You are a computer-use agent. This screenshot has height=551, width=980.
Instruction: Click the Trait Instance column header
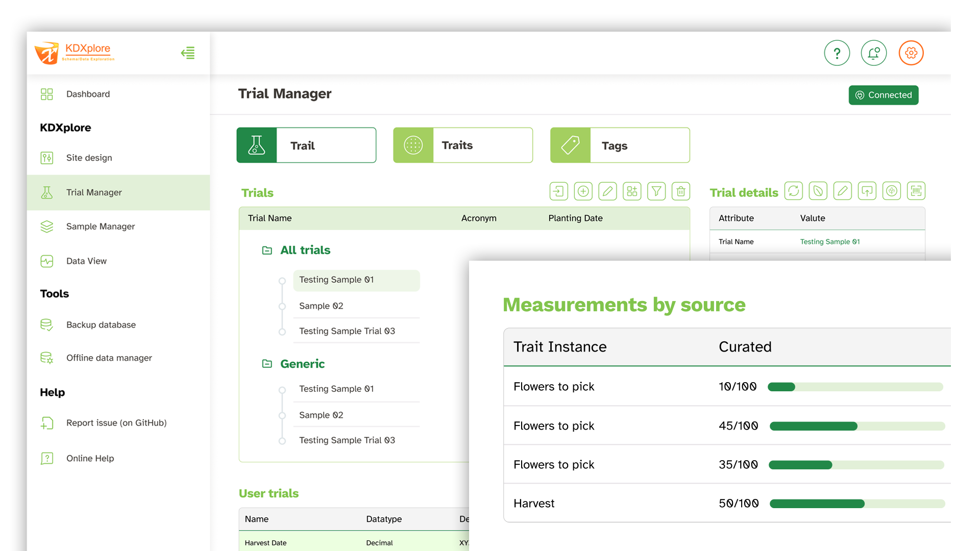click(560, 347)
